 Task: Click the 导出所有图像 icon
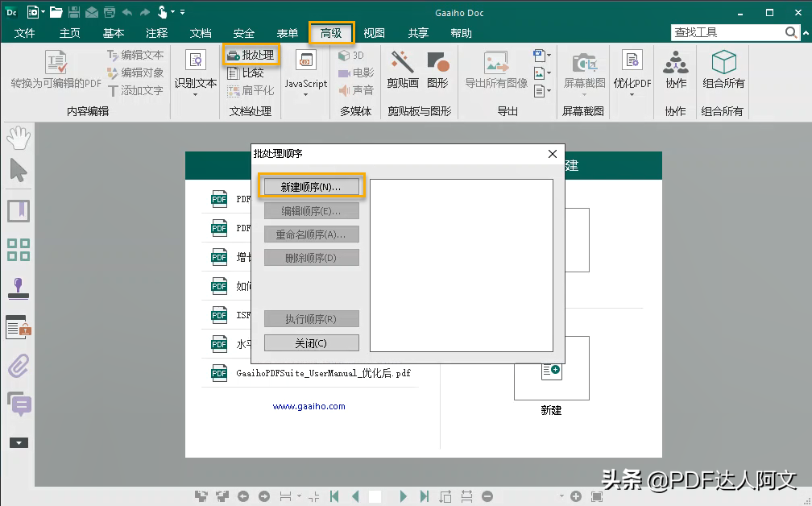pos(496,63)
